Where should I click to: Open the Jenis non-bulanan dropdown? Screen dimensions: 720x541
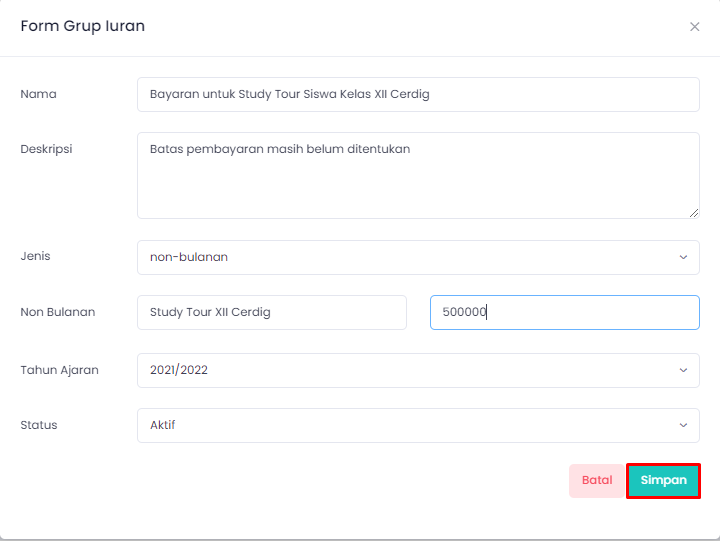(x=418, y=257)
